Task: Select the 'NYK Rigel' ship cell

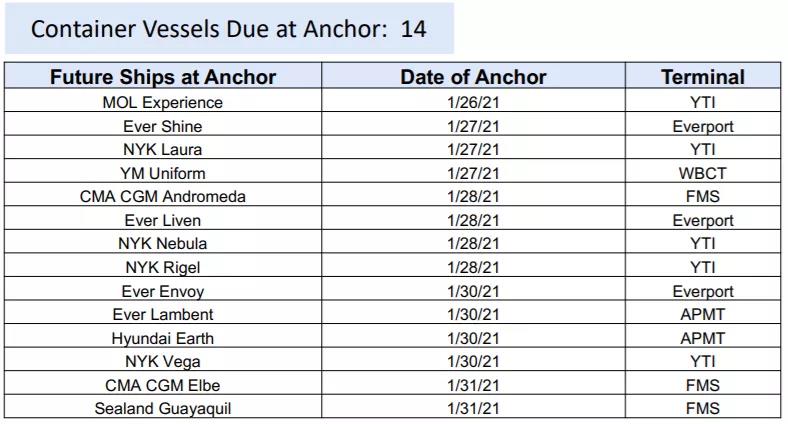Action: 163,268
